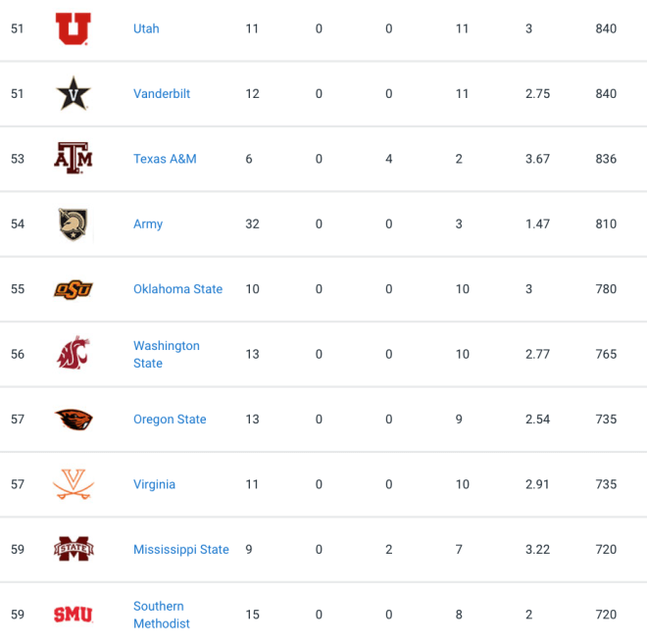Click the Texas A&M maroon logo
Screen dimensions: 647x644
click(74, 159)
